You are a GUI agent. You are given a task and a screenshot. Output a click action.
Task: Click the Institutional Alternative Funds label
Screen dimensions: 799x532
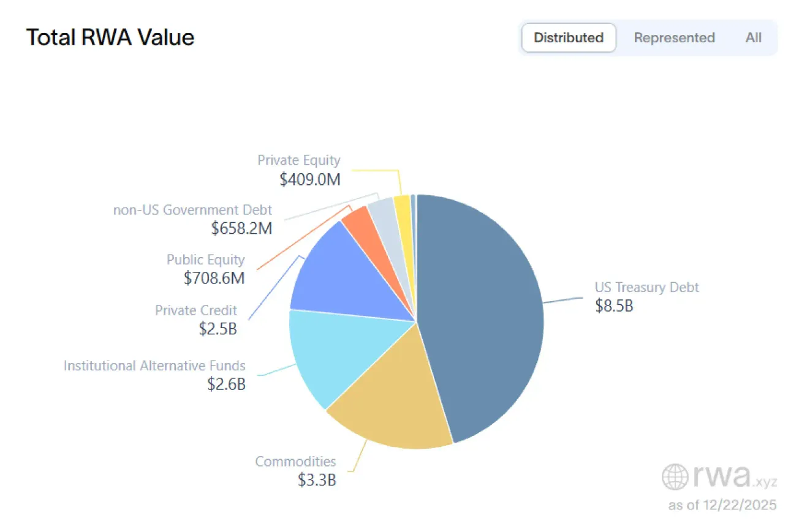point(154,366)
